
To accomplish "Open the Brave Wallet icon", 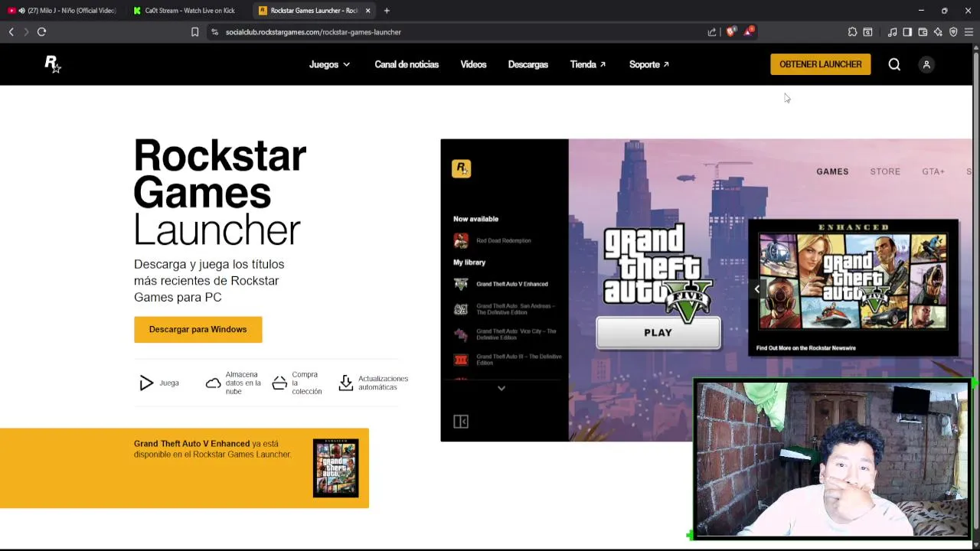I will click(x=923, y=32).
